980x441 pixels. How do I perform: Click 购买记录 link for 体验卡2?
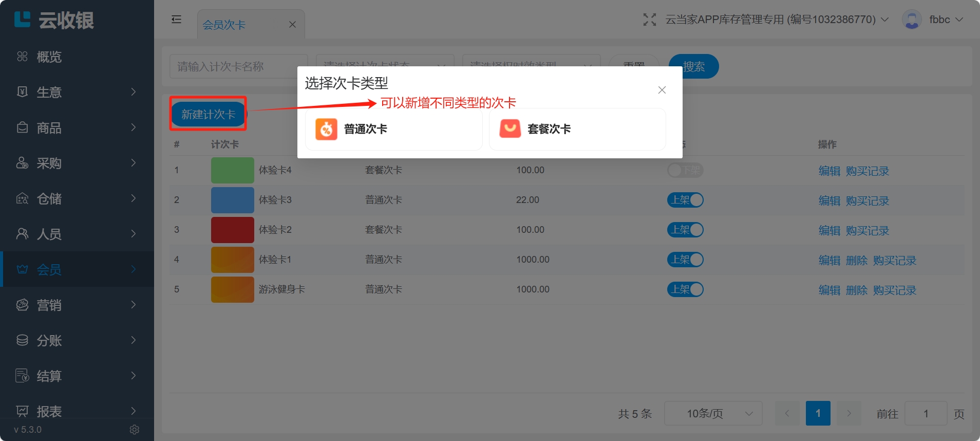tap(867, 230)
